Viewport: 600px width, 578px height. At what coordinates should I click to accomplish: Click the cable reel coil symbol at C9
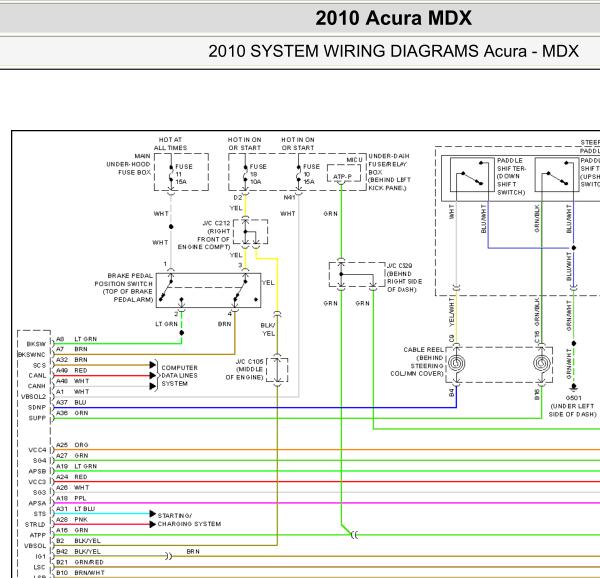click(x=457, y=363)
